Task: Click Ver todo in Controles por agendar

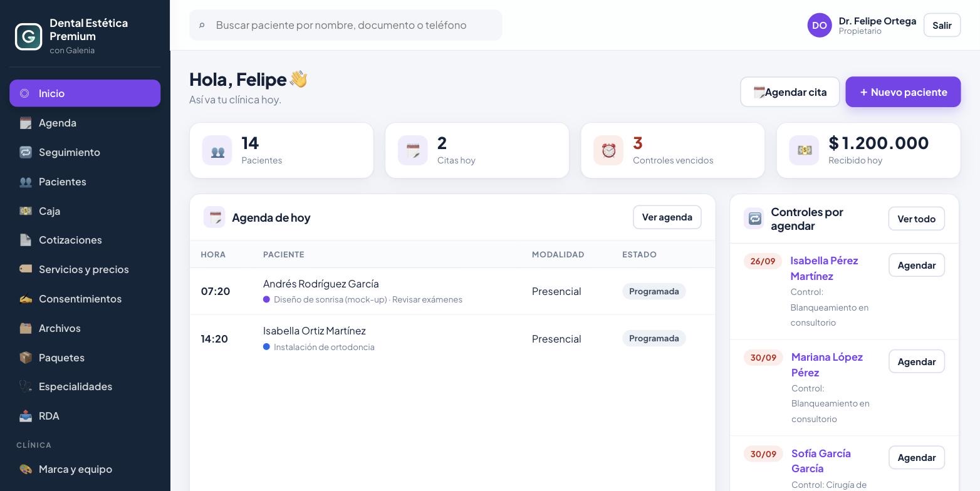Action: [x=916, y=219]
